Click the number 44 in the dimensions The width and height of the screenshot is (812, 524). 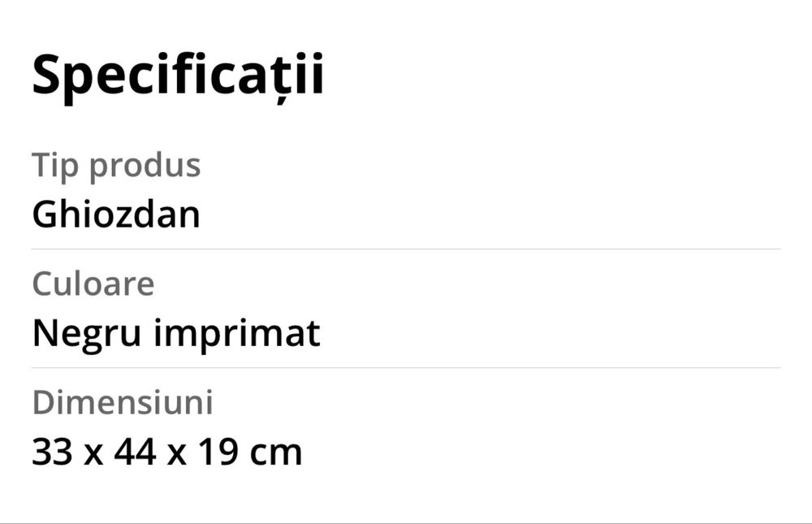click(x=135, y=452)
